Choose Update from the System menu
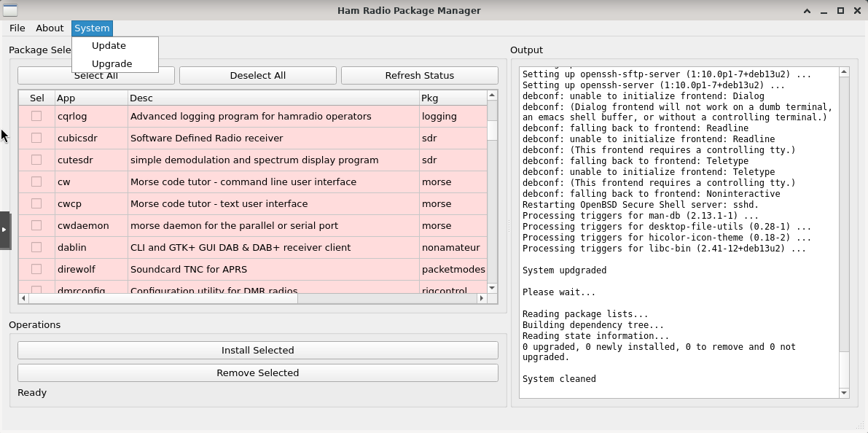The height and width of the screenshot is (433, 868). pos(114,45)
